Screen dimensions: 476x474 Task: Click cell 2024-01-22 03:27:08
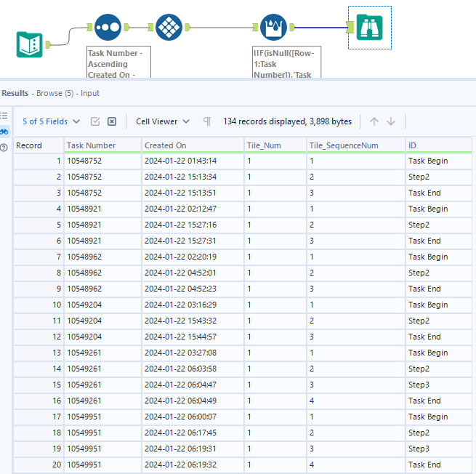(x=193, y=353)
